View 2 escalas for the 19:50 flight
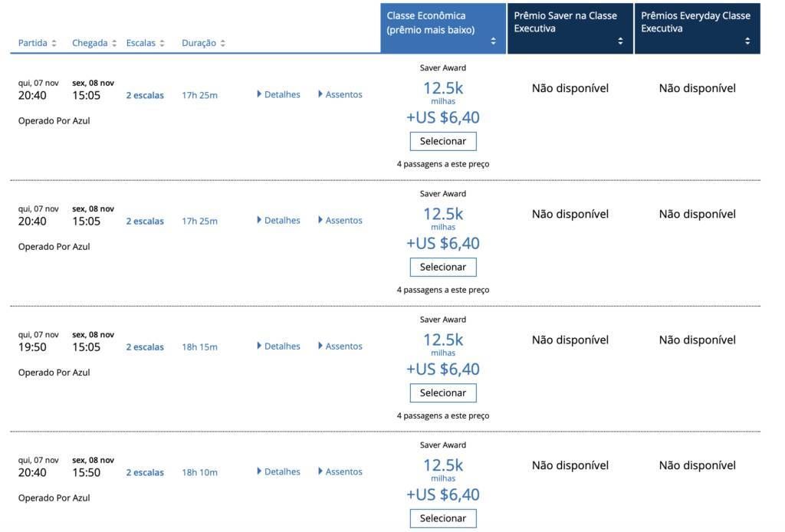 click(145, 346)
